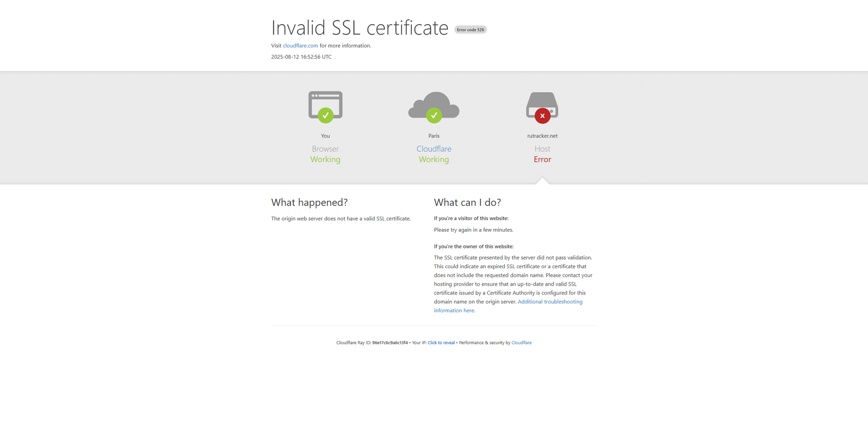This screenshot has height=431, width=868.
Task: Click the Ray ID value 96e17c6c9a6c13f4
Action: point(389,343)
